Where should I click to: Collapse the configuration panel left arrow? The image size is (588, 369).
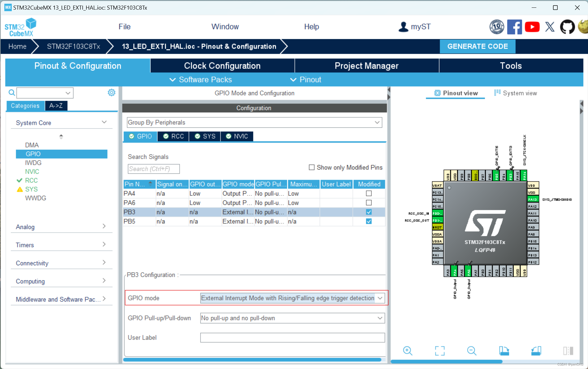(x=389, y=90)
